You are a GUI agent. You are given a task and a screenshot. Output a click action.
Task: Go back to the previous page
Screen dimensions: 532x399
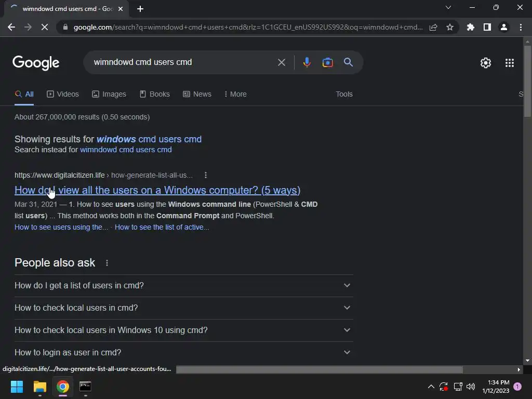(x=11, y=27)
